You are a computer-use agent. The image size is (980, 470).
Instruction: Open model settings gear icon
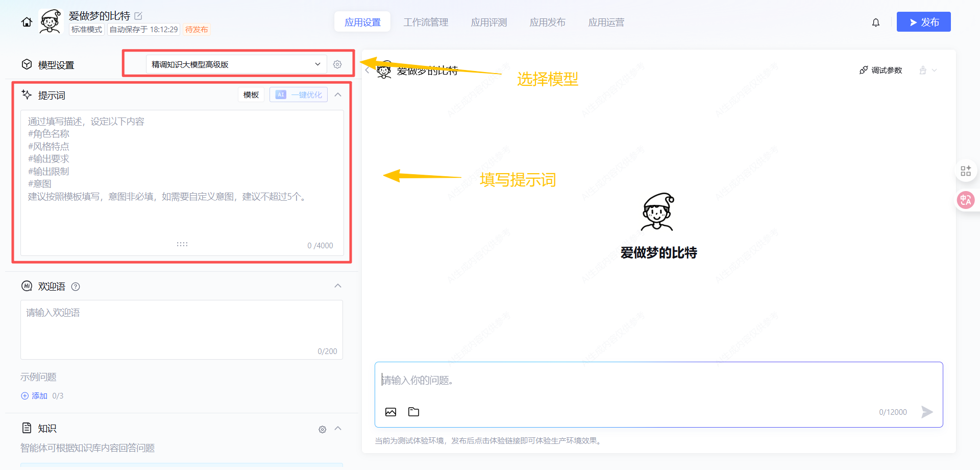(x=337, y=64)
